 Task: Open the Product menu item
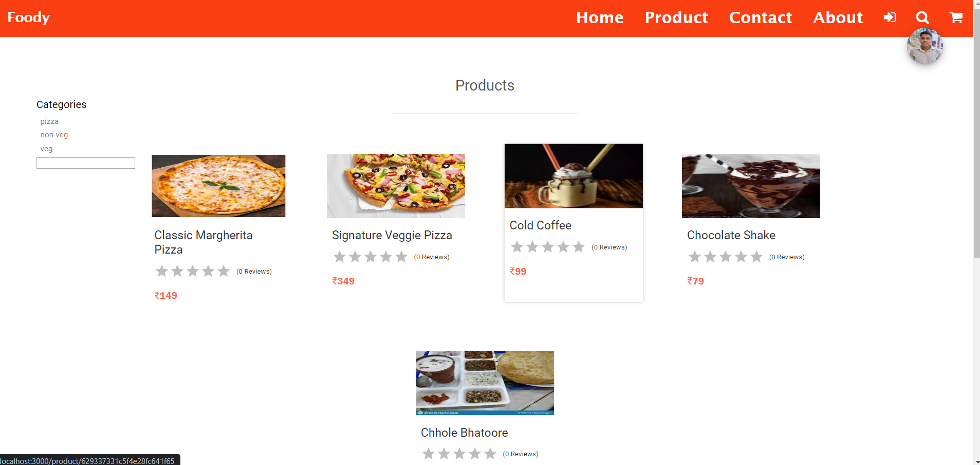676,17
